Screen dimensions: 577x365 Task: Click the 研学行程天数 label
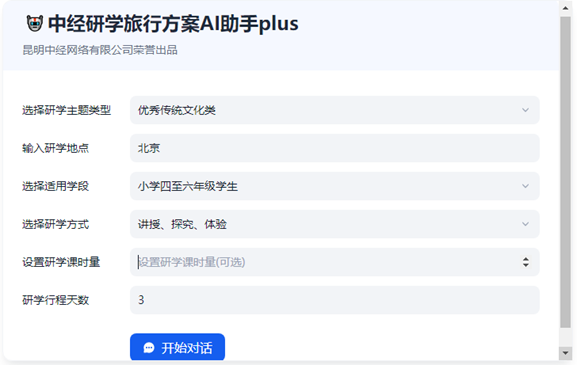(x=56, y=300)
